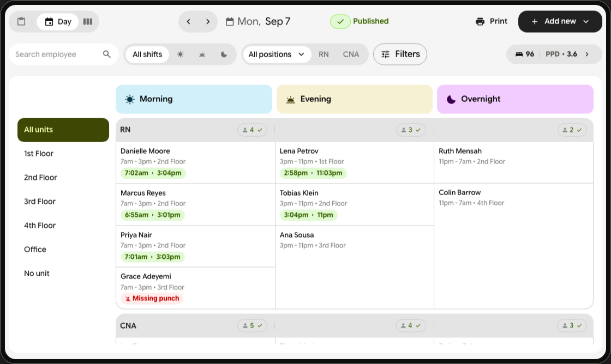Select 3rd Floor unit
This screenshot has height=364, width=611.
[40, 202]
